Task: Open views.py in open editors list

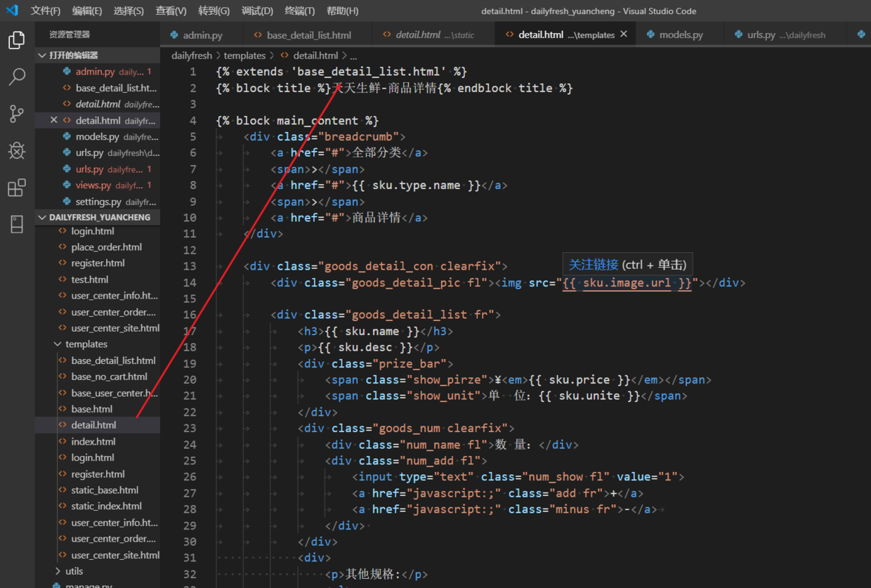Action: [x=98, y=185]
